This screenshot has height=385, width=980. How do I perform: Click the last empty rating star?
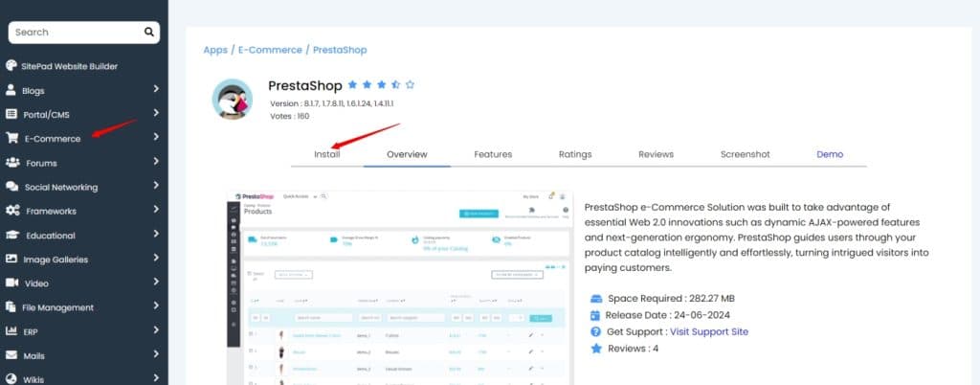coord(410,84)
